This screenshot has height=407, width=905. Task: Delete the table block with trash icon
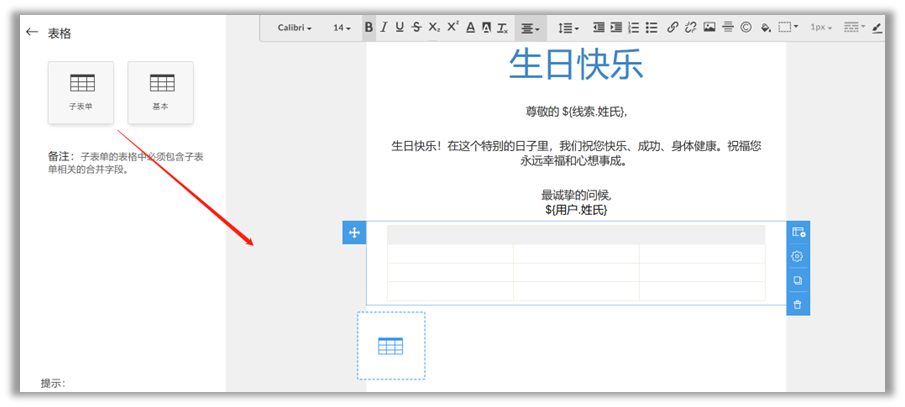(x=797, y=304)
